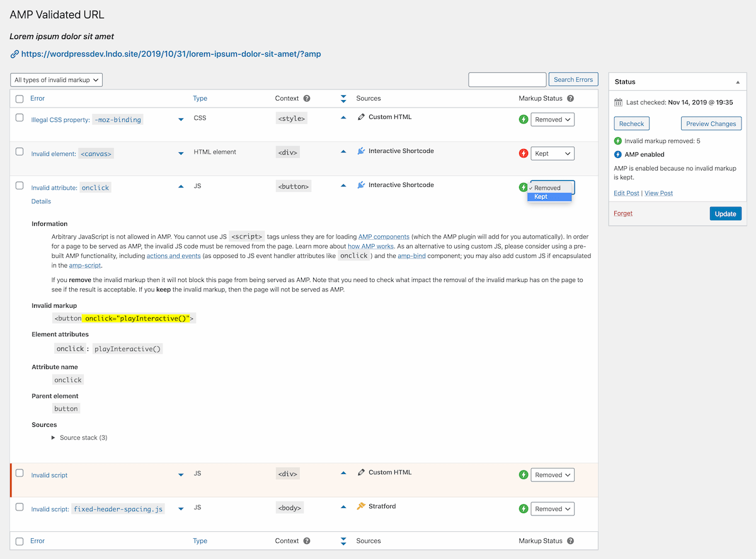Click the Markup Status help icon in header
Viewport: 756px width, 559px height.
(570, 98)
